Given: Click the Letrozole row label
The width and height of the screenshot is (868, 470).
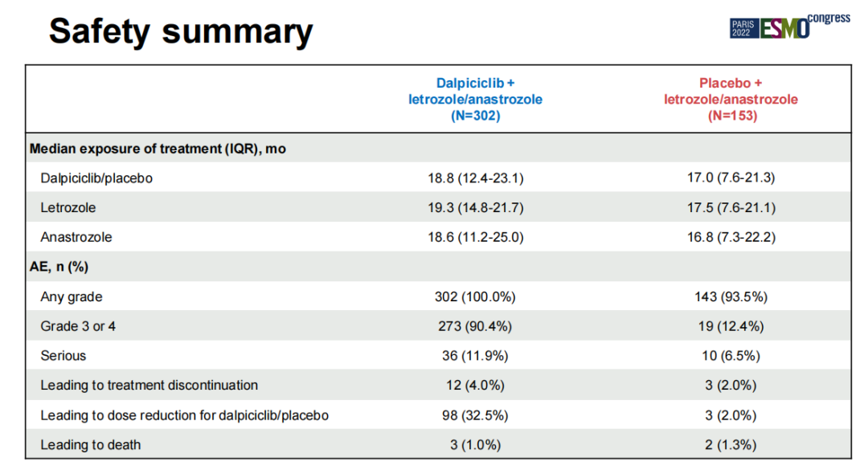Looking at the screenshot, I should [68, 208].
